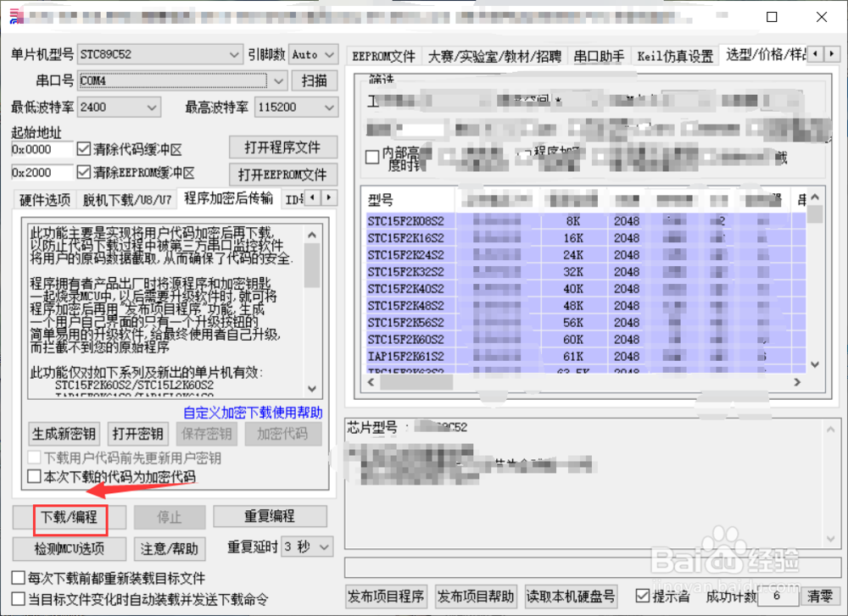Image resolution: width=848 pixels, height=616 pixels.
Task: Click the 清零 button
Action: [820, 597]
